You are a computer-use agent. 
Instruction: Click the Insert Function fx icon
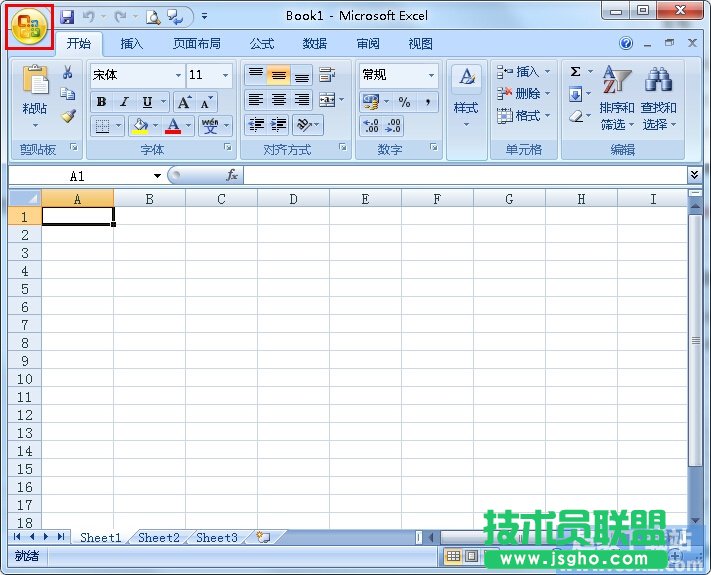click(232, 175)
